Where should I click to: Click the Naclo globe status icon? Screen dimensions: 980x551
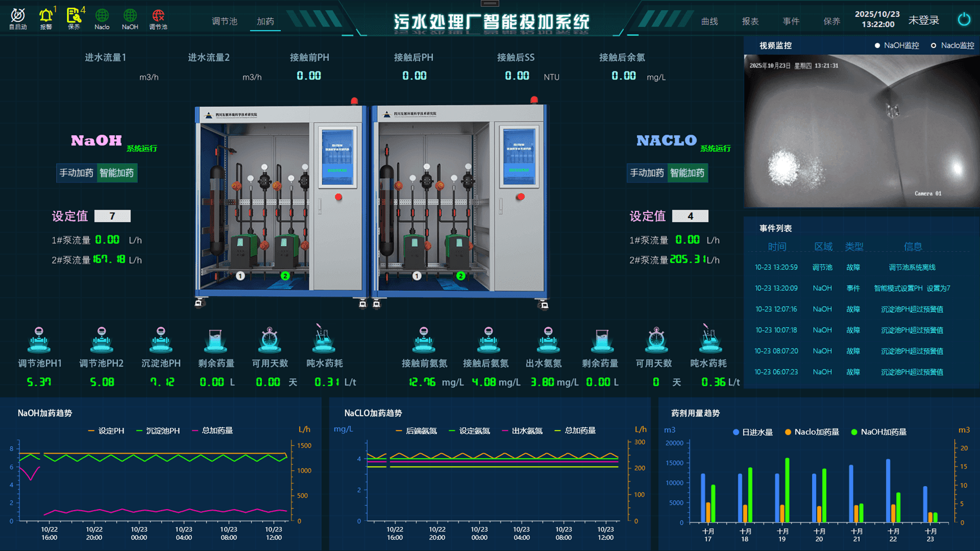[102, 17]
